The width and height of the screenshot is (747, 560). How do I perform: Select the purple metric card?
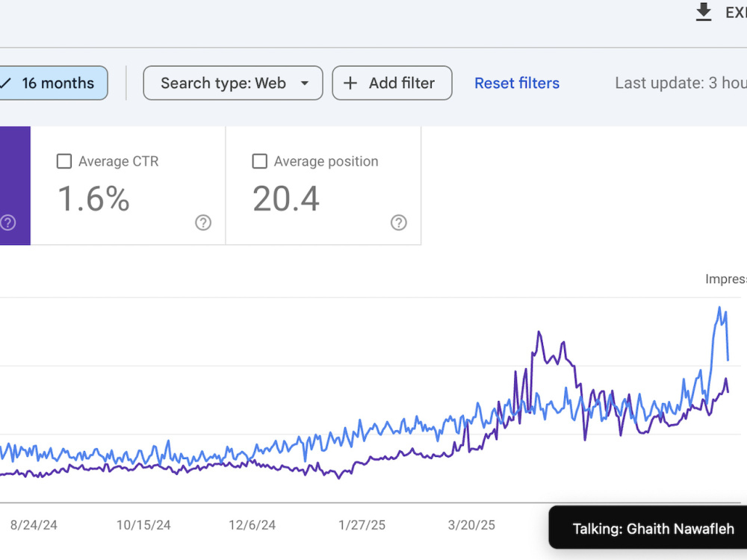pos(15,186)
